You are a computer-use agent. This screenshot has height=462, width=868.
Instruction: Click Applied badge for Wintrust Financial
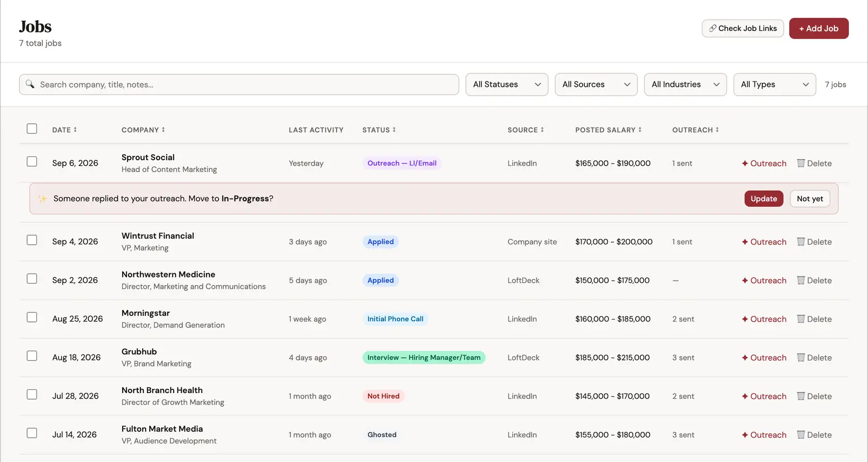point(381,242)
